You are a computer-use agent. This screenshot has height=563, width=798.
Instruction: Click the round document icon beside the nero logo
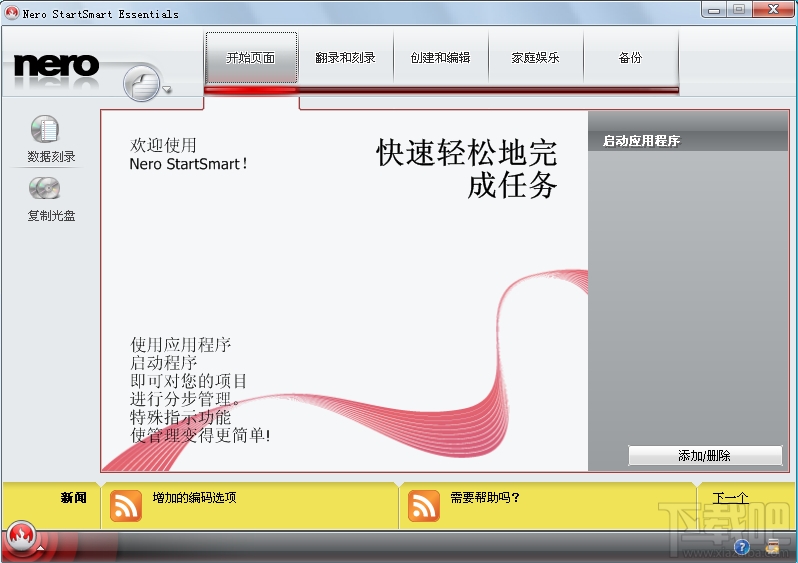[141, 83]
